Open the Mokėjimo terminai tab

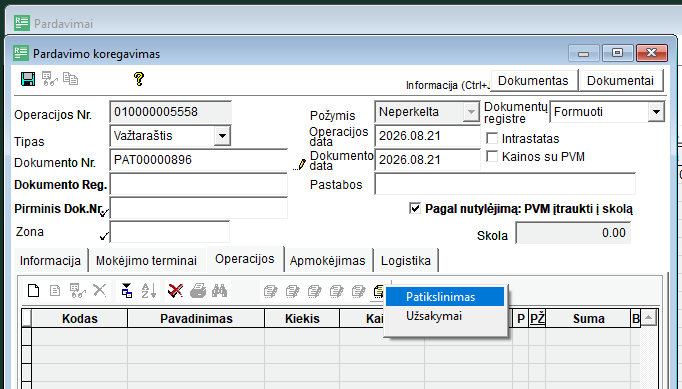(147, 261)
